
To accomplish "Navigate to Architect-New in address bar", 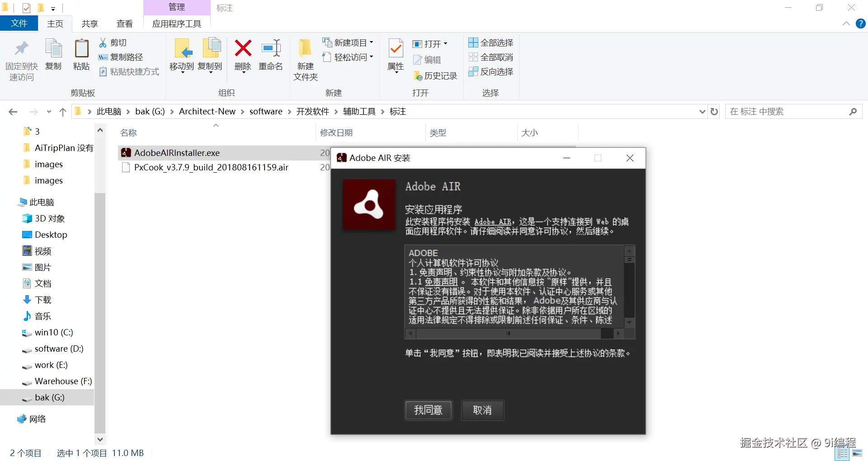I will (x=207, y=112).
